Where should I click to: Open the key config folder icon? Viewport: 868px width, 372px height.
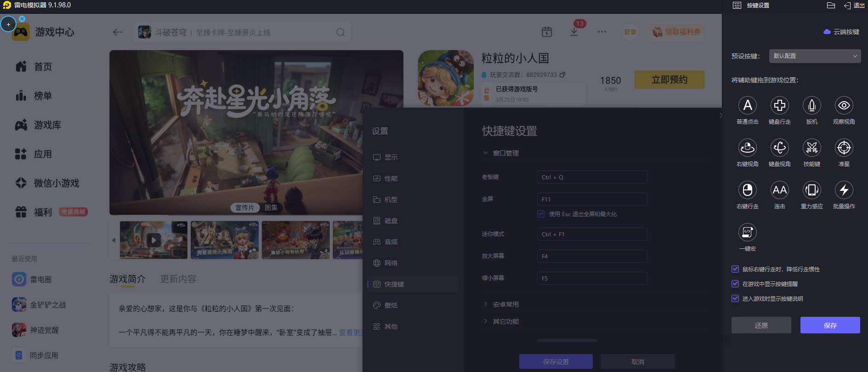coord(831,6)
